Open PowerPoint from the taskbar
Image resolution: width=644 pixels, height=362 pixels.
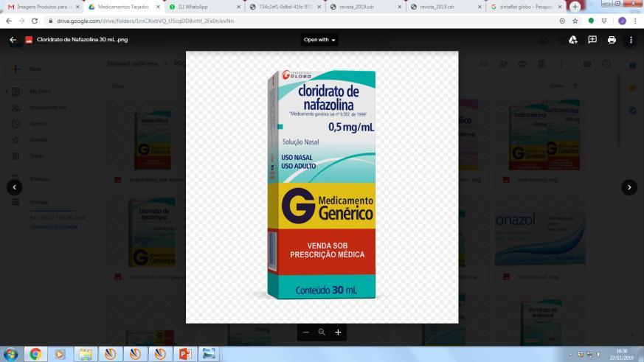click(x=185, y=354)
